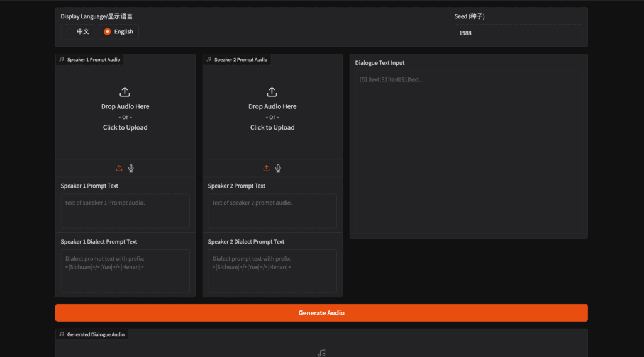Click the large upload arrow in Speaker 1 drop area
Viewport: 644px width, 357px height.
tap(125, 92)
